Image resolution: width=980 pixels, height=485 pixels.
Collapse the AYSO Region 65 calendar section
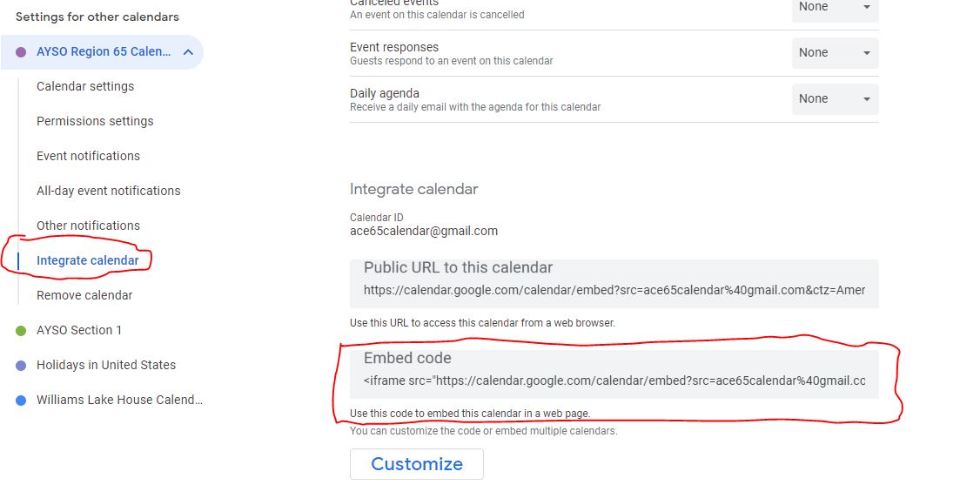click(188, 52)
